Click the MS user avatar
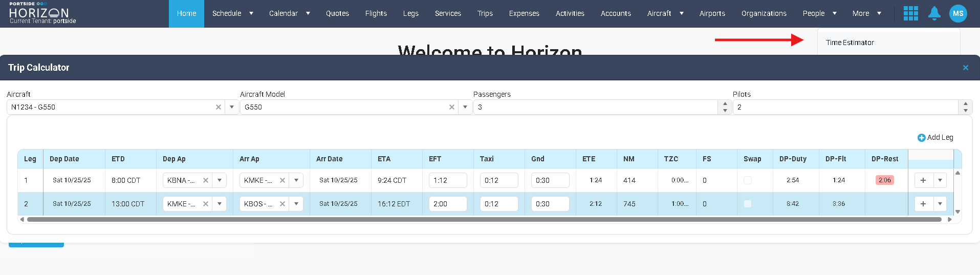The height and width of the screenshot is (275, 980). pyautogui.click(x=958, y=13)
